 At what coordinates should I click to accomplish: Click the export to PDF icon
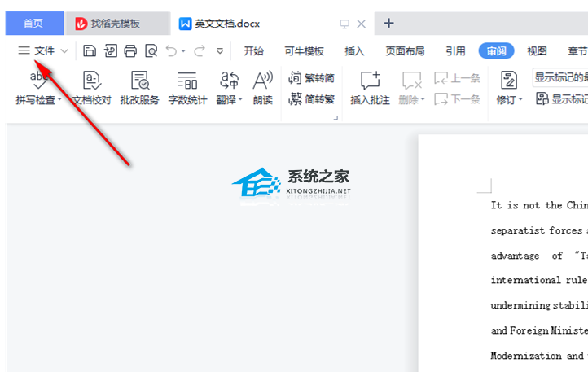point(110,50)
